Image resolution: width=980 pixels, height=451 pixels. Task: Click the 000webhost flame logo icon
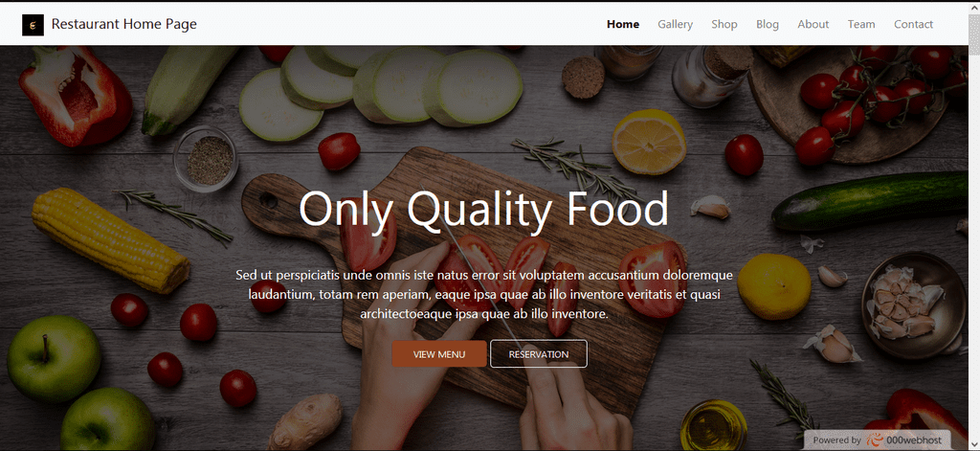point(875,440)
